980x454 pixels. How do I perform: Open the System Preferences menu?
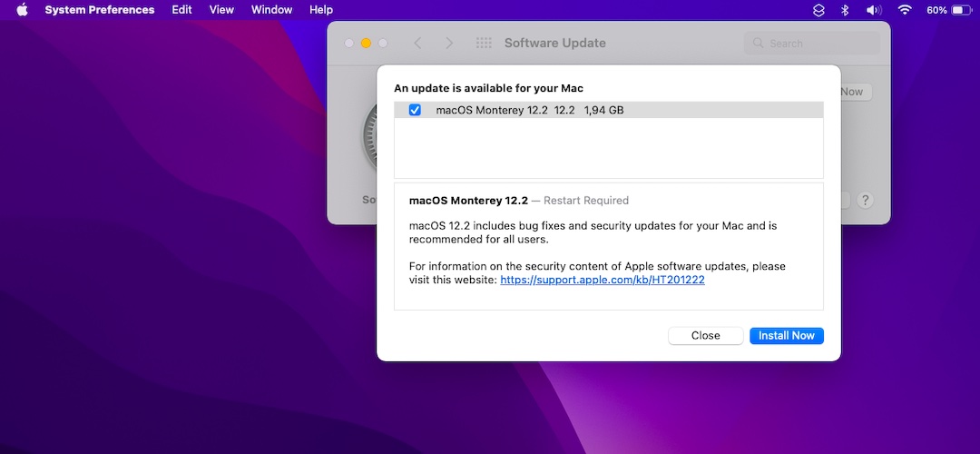[x=100, y=10]
